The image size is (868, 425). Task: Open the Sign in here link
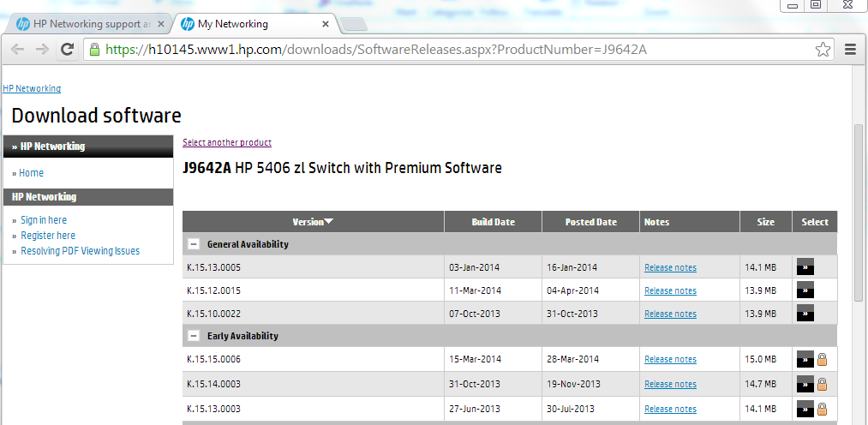point(44,220)
